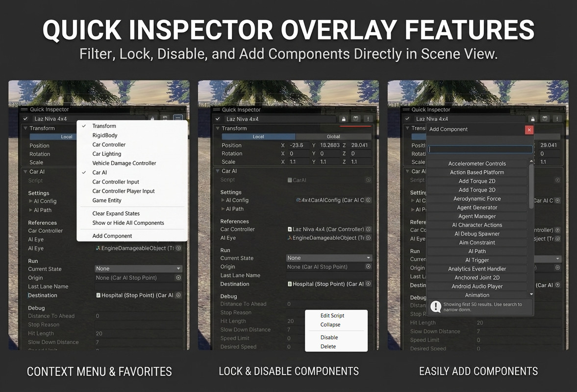Click the object picker for None (Car AI Stop Point)
The height and width of the screenshot is (392, 577).
[x=368, y=267]
